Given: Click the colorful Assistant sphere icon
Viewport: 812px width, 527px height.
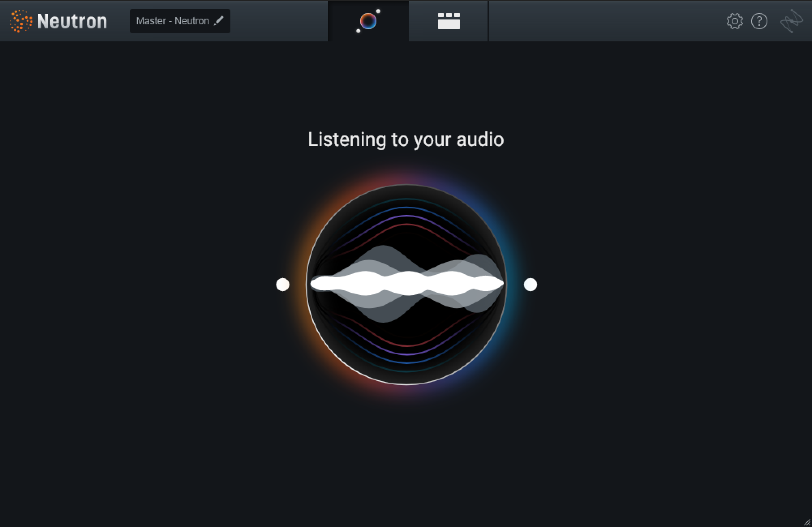Looking at the screenshot, I should [368, 21].
